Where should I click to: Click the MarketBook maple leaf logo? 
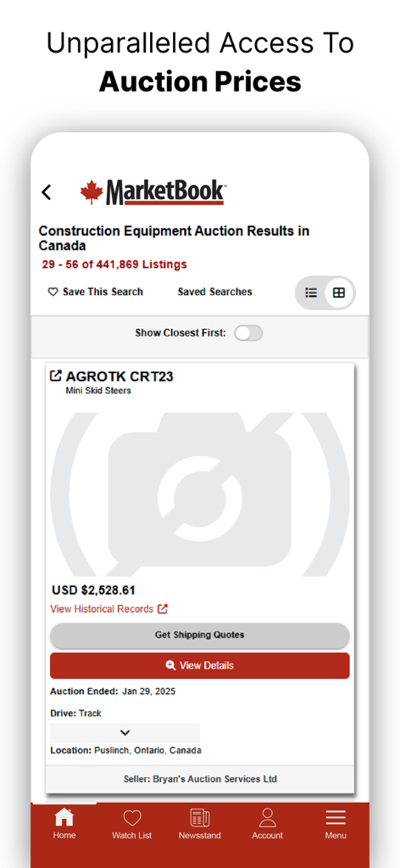click(153, 192)
